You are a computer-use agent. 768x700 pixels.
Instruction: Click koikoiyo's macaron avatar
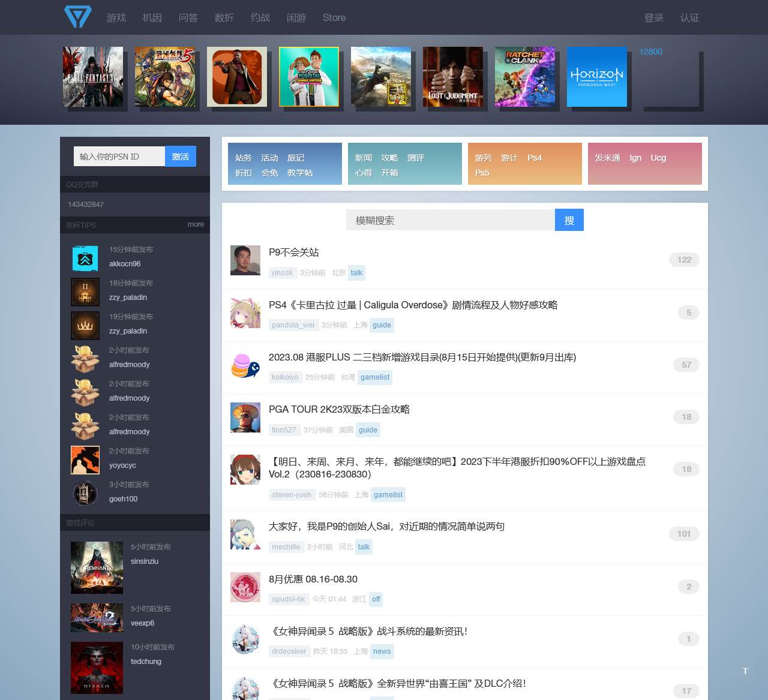(x=245, y=365)
